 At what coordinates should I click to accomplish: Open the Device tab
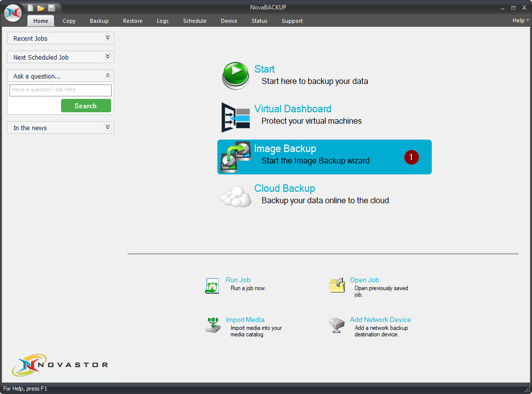[229, 21]
